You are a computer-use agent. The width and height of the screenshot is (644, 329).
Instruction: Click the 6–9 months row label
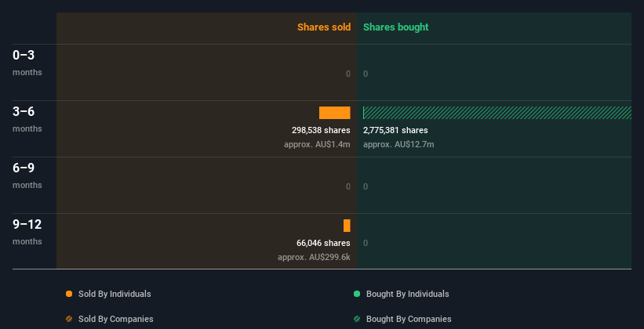(27, 175)
